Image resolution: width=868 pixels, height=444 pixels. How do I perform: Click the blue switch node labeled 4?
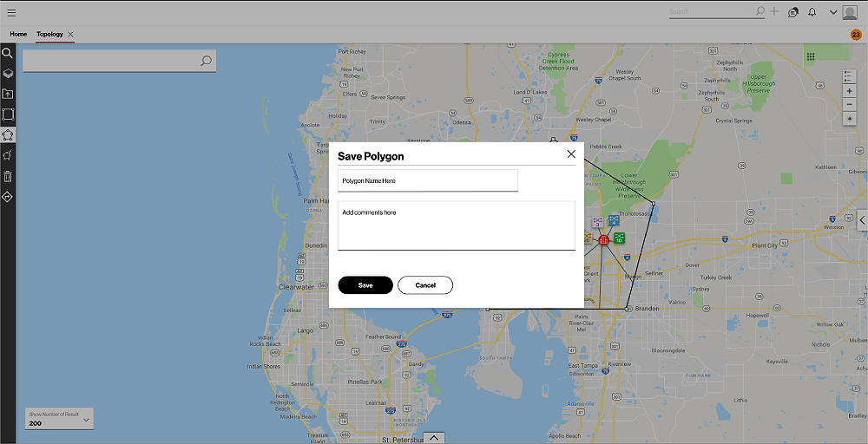coord(614,220)
